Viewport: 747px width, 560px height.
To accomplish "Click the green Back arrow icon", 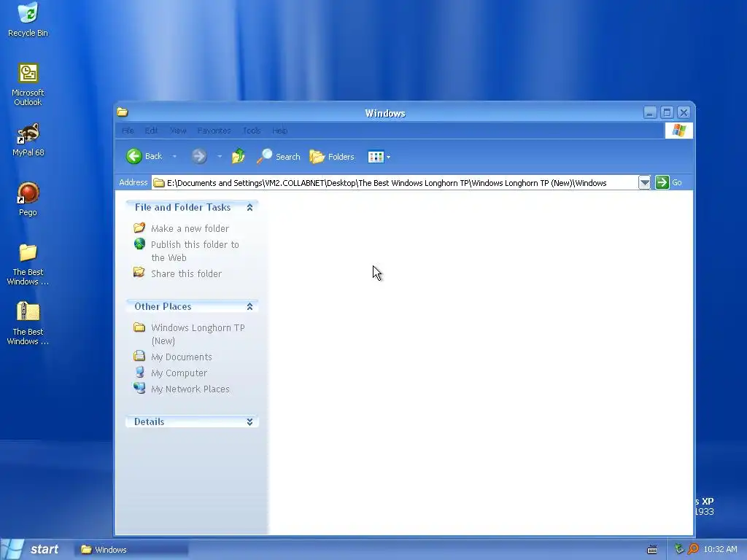I will pos(134,156).
